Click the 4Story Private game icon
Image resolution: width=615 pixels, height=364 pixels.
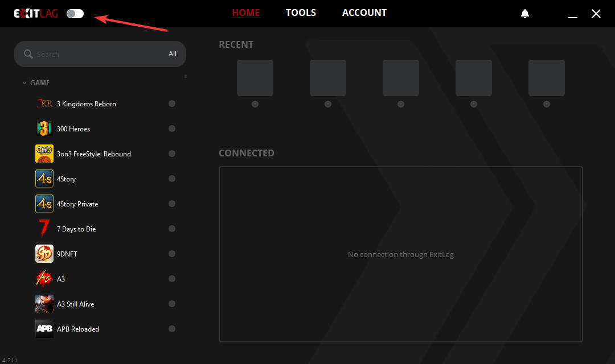44,204
